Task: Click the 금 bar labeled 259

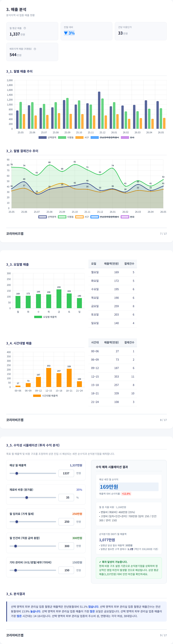Action: 59,299
